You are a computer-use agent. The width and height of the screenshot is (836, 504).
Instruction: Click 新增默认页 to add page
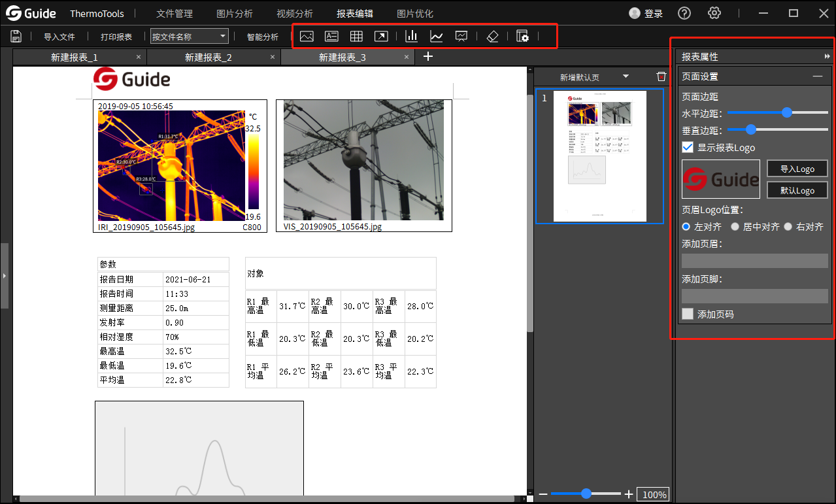(x=580, y=77)
